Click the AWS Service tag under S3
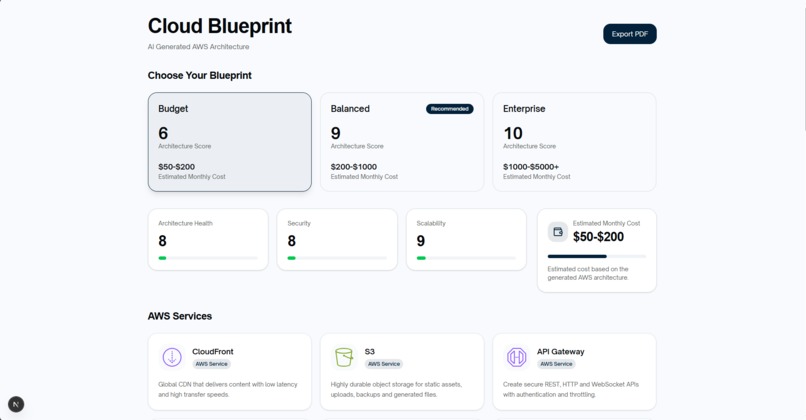This screenshot has height=420, width=806. [384, 364]
